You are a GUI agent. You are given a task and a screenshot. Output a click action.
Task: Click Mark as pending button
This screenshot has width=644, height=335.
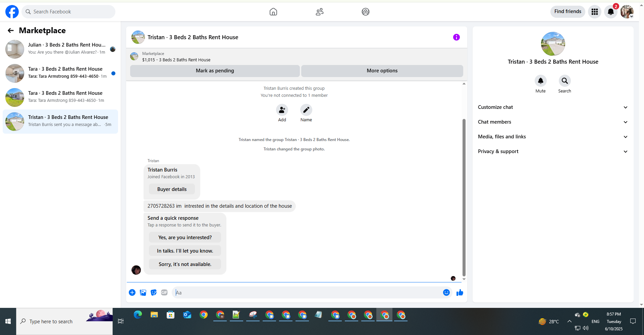[215, 71]
